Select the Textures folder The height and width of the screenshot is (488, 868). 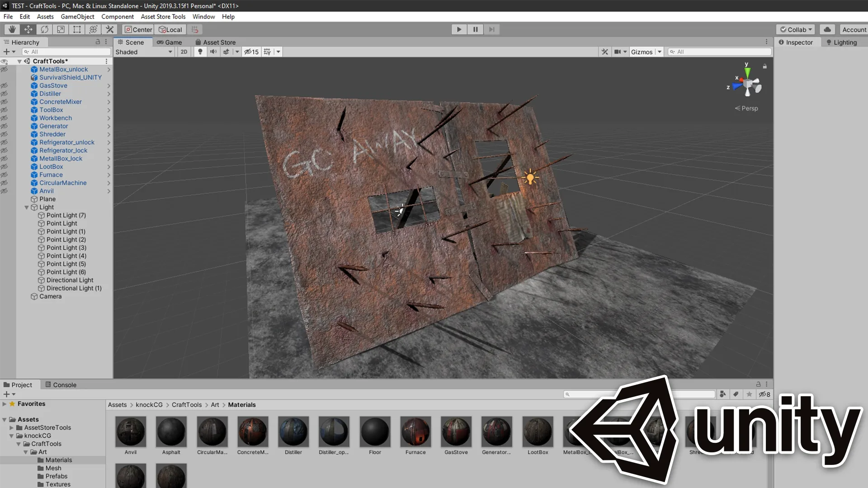(58, 484)
